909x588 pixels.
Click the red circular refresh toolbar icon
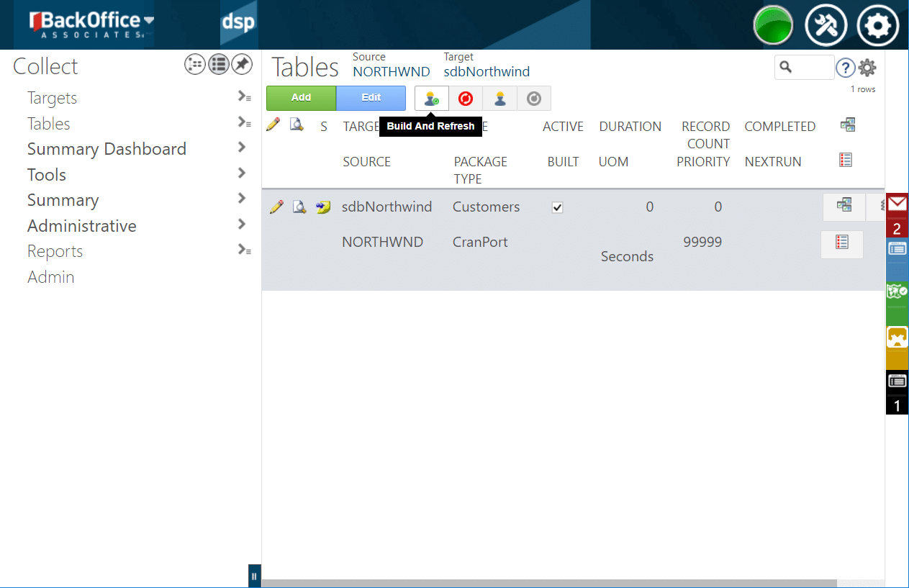(466, 99)
